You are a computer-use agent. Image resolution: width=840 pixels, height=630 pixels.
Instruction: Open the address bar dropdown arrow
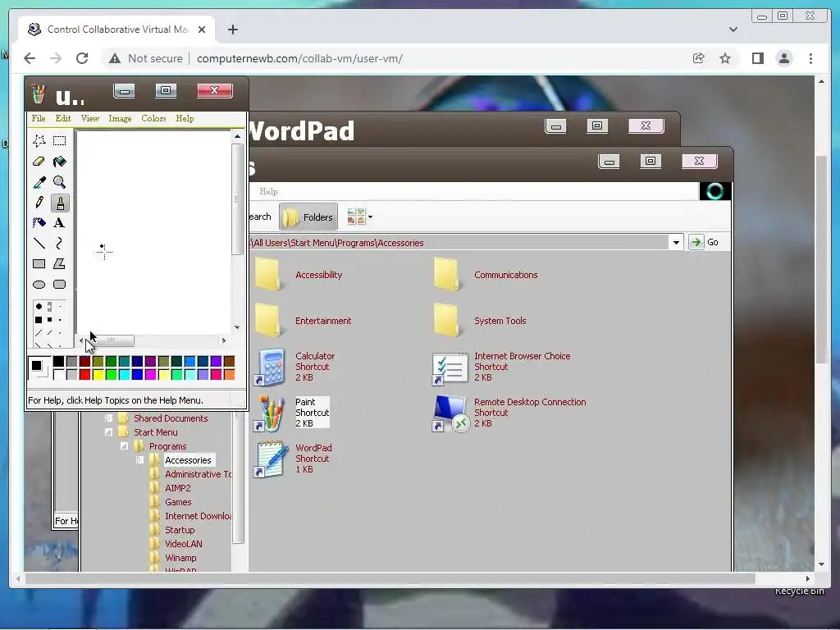[676, 243]
